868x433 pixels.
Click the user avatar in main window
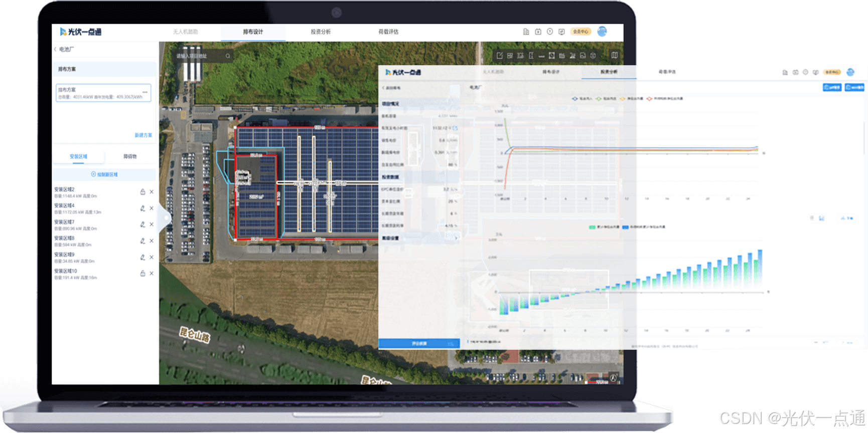click(602, 32)
